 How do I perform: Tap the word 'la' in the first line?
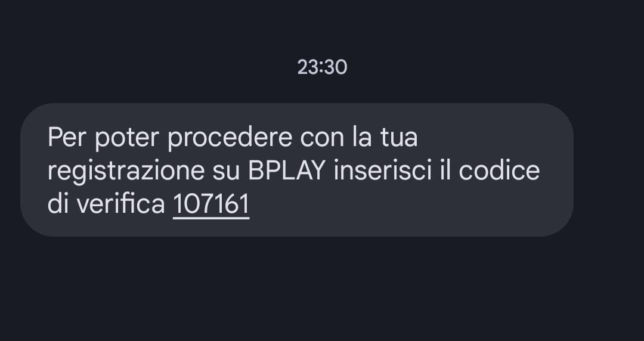pos(361,138)
